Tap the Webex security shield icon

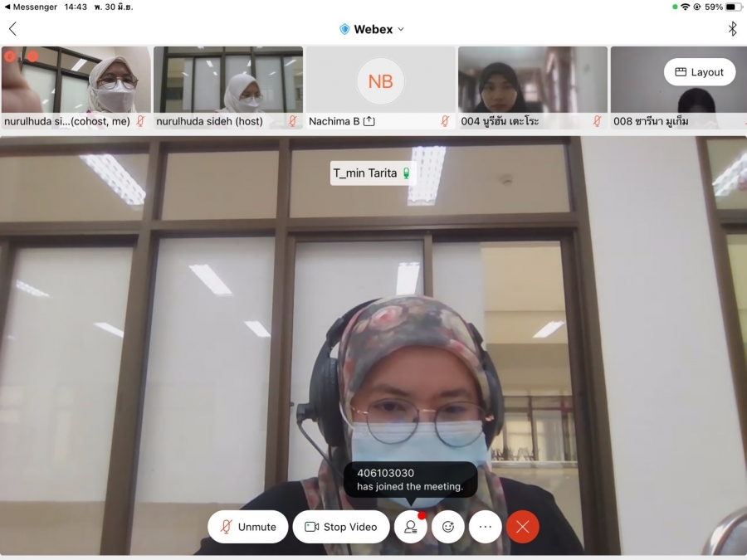click(344, 29)
